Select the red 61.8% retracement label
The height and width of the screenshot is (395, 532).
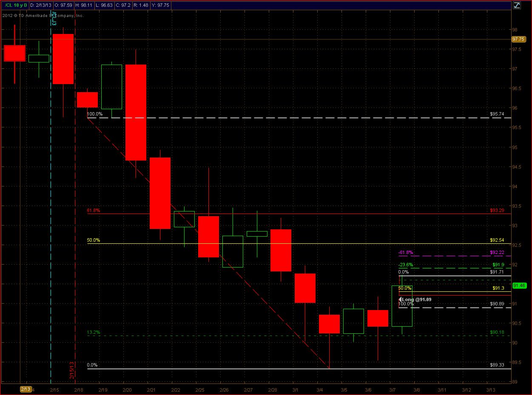[93, 210]
